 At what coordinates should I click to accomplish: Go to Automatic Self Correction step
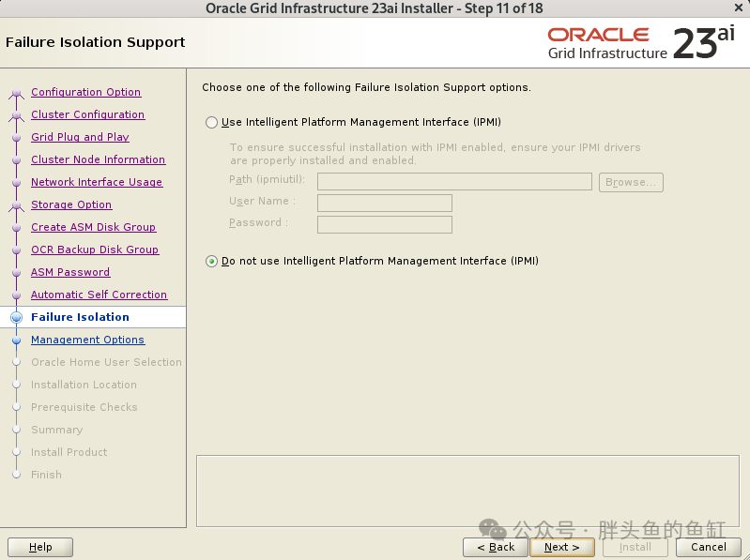(99, 294)
